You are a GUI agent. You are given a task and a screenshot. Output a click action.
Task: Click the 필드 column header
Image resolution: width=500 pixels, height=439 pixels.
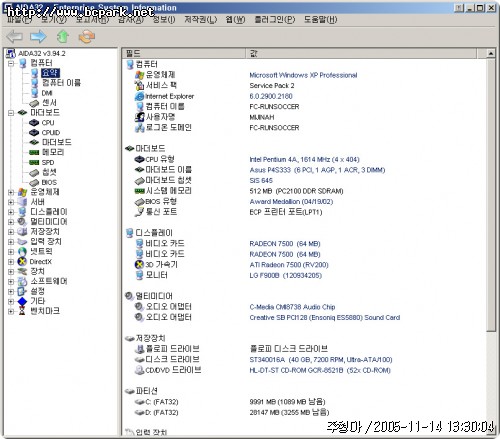click(x=184, y=53)
